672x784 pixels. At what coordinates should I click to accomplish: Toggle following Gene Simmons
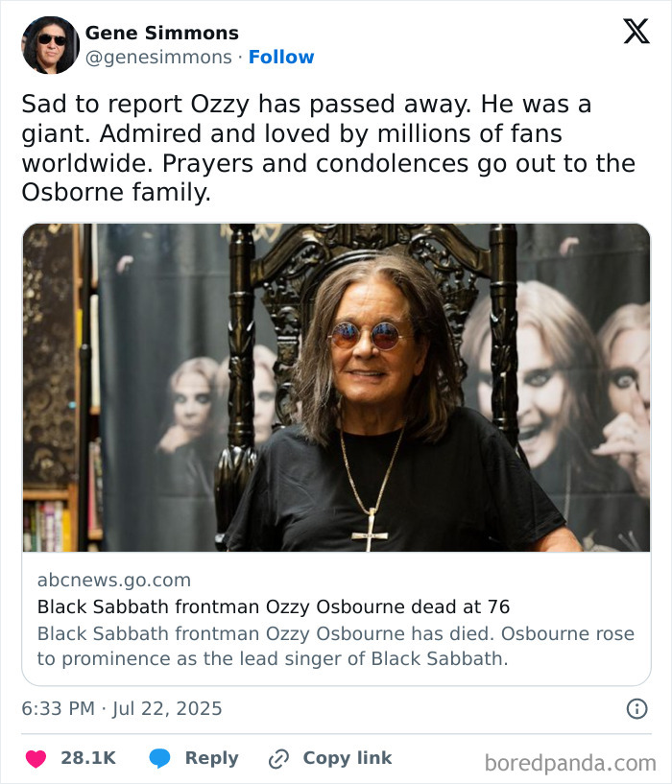(x=280, y=57)
